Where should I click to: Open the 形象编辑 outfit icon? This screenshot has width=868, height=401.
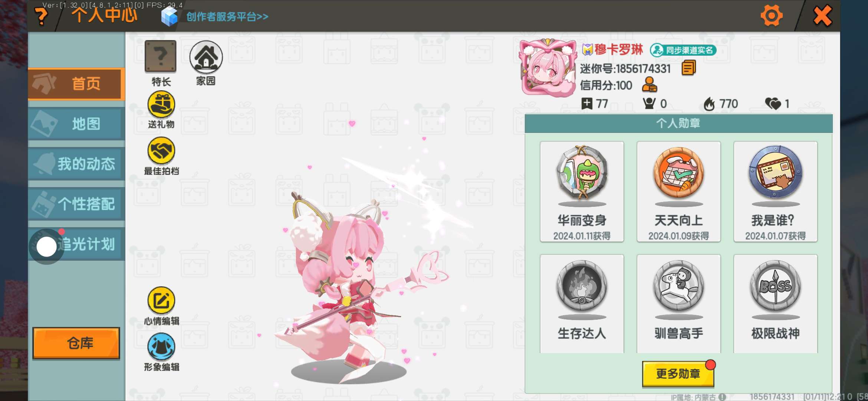[161, 346]
